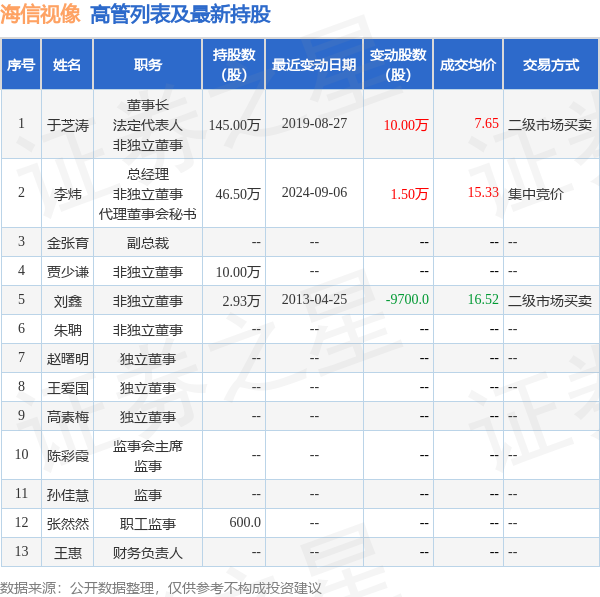
Task: Click the heading 高管列表及最新持股
Action: pos(181,15)
